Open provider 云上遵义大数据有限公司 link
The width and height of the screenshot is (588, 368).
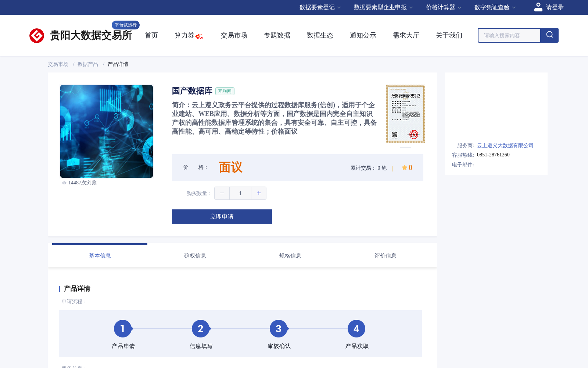tap(505, 145)
